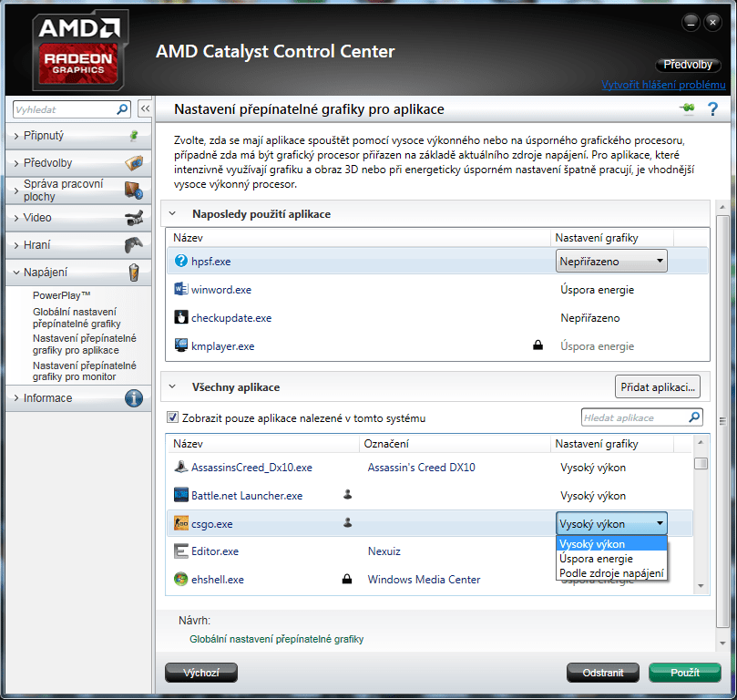Screen dimensions: 737x700
Task: Click the Výchozí button
Action: pyautogui.click(x=201, y=673)
